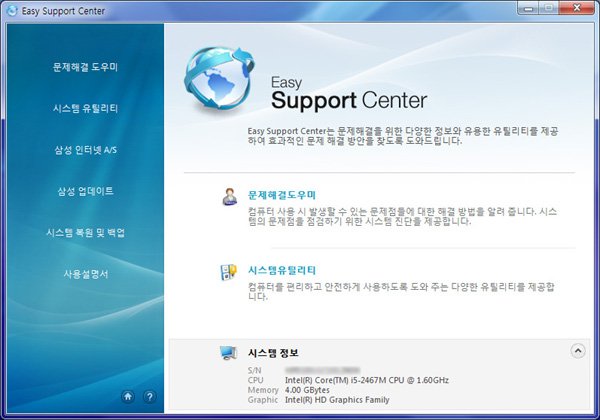600x420 pixels.
Task: Click the help question mark icon
Action: tap(150, 397)
